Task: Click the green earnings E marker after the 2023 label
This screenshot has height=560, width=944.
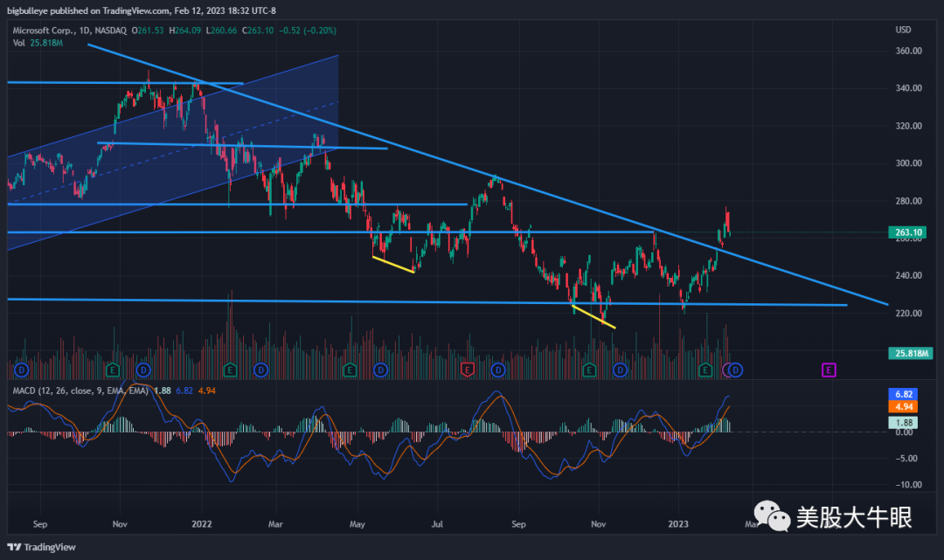Action: (705, 370)
